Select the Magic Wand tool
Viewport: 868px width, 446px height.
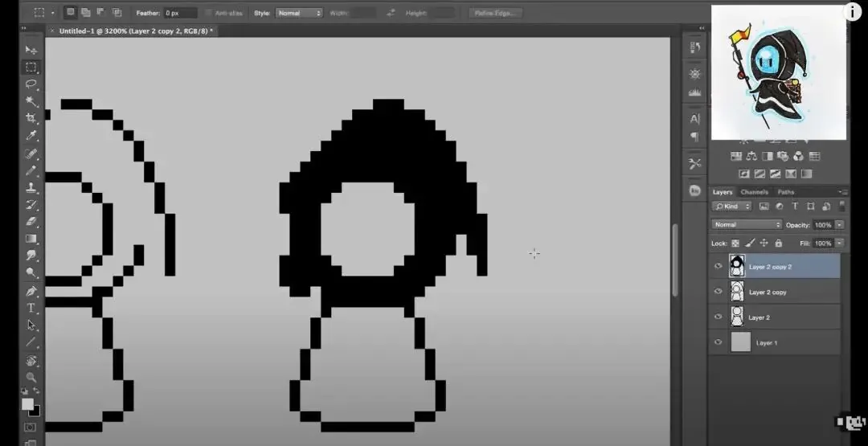[31, 101]
